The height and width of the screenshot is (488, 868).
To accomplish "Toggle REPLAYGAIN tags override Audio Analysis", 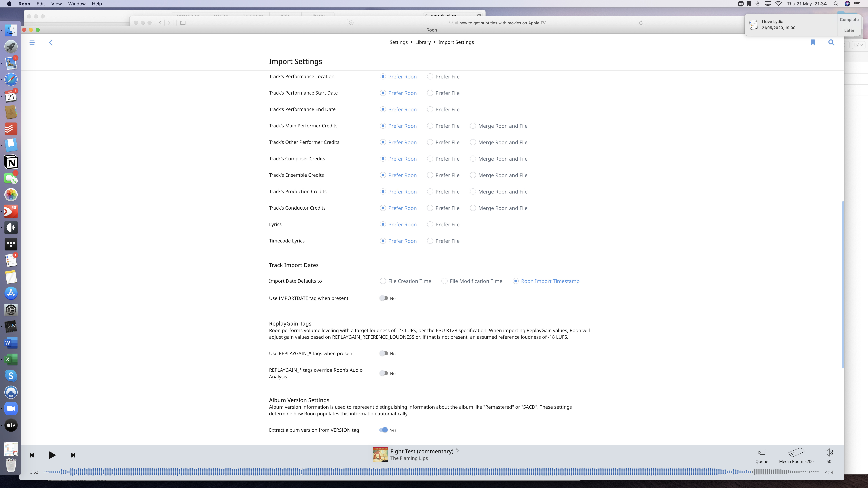I will [x=383, y=373].
